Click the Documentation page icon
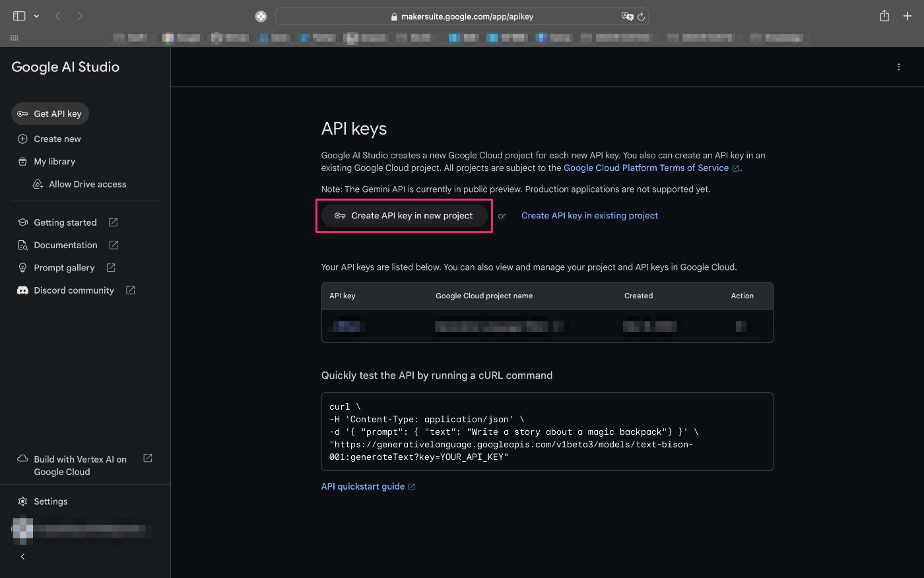Image resolution: width=924 pixels, height=578 pixels. pyautogui.click(x=22, y=245)
